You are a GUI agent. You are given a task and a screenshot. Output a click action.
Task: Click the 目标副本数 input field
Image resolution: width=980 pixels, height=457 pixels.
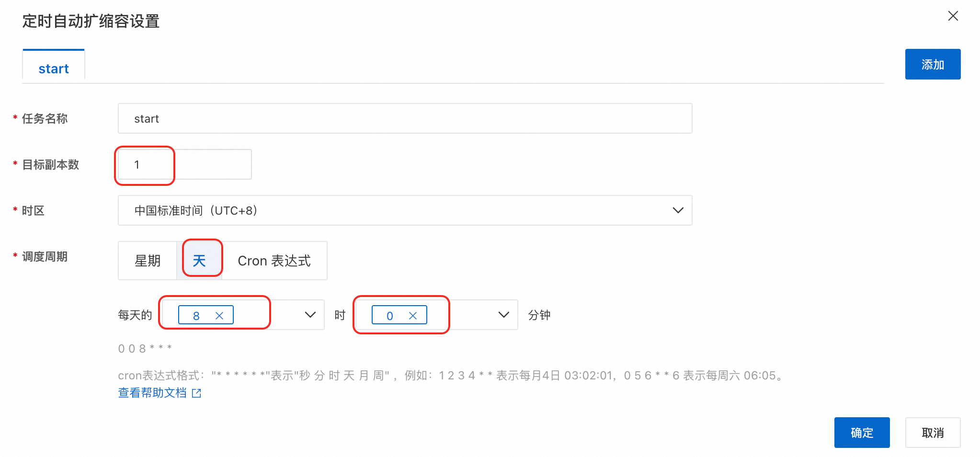point(184,164)
